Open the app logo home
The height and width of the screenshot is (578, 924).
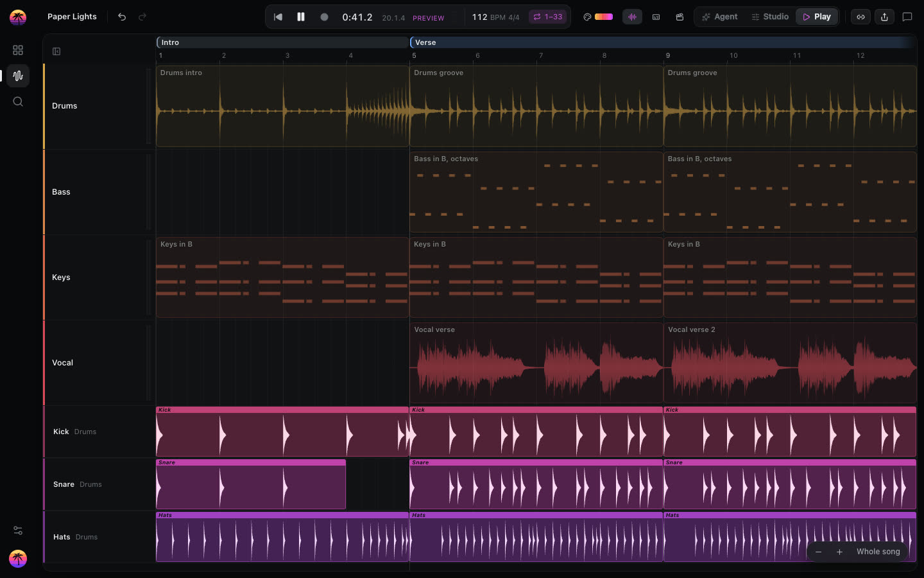pos(18,17)
